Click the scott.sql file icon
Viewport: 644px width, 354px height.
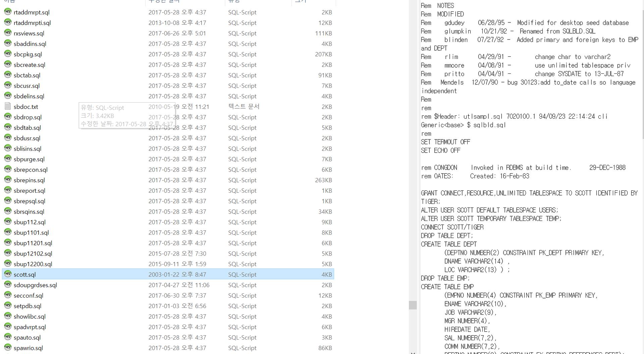[x=8, y=274]
